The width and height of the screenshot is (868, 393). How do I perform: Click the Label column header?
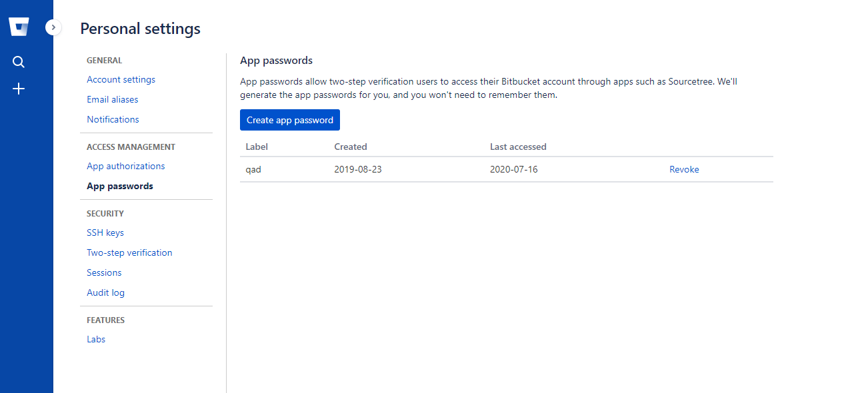tap(257, 147)
